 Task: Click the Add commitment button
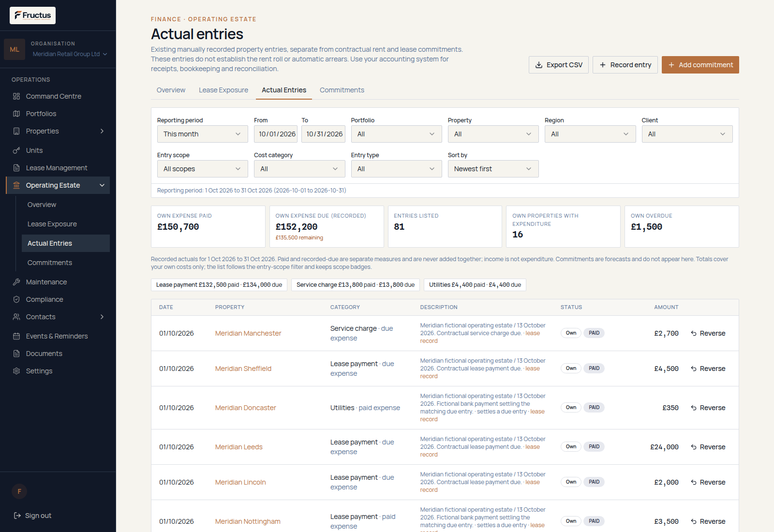tap(700, 65)
